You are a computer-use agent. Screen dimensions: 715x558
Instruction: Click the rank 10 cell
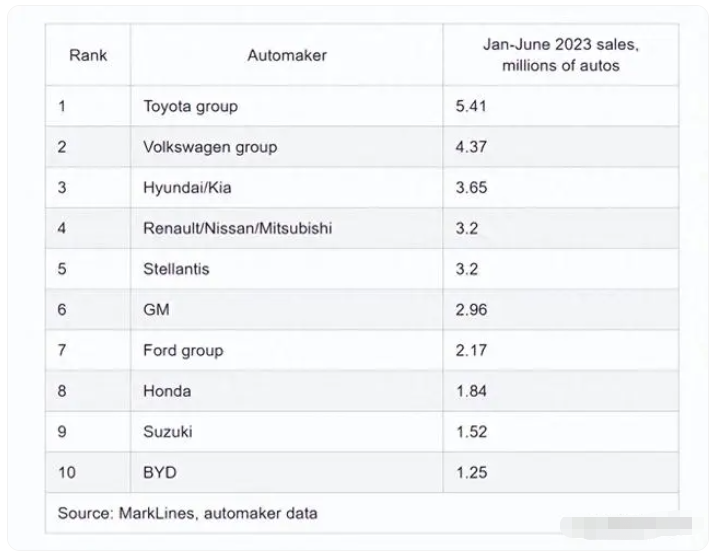(67, 472)
